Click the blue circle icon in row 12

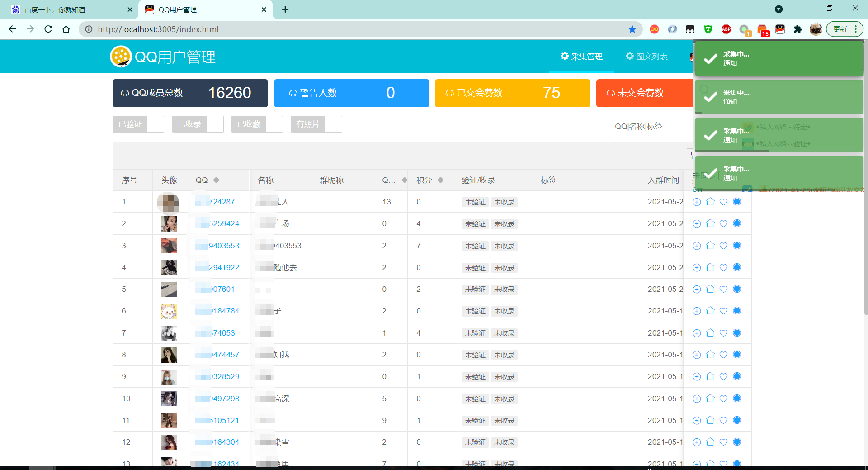pos(737,442)
